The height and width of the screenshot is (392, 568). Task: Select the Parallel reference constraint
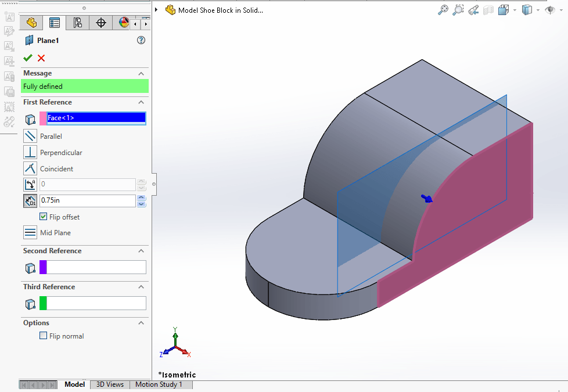point(30,136)
